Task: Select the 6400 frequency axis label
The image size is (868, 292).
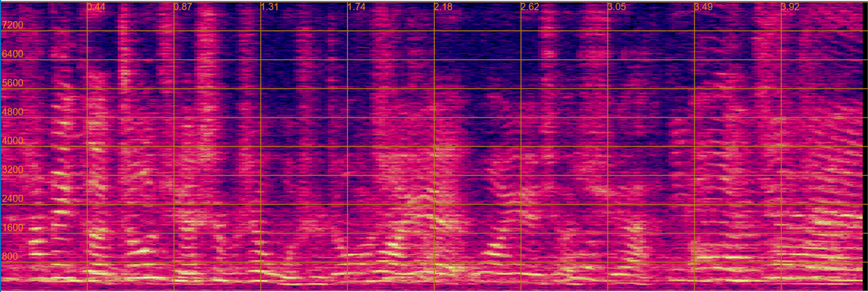Action: coord(13,54)
